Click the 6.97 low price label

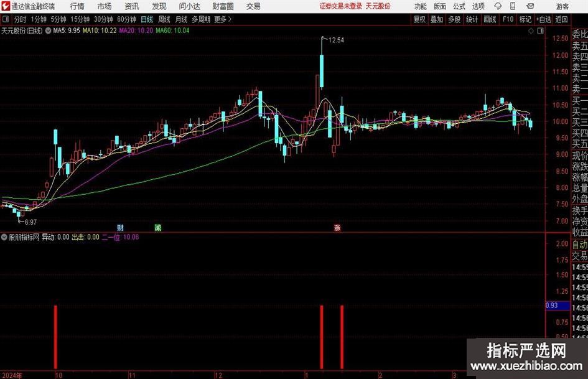(x=30, y=222)
